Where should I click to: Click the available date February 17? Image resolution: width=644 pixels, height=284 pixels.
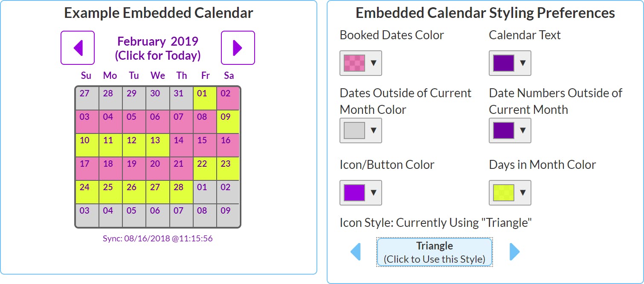(x=86, y=168)
